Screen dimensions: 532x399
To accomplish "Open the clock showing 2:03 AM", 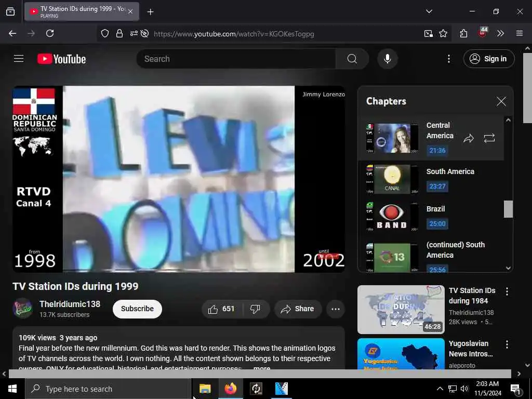I will 487,389.
